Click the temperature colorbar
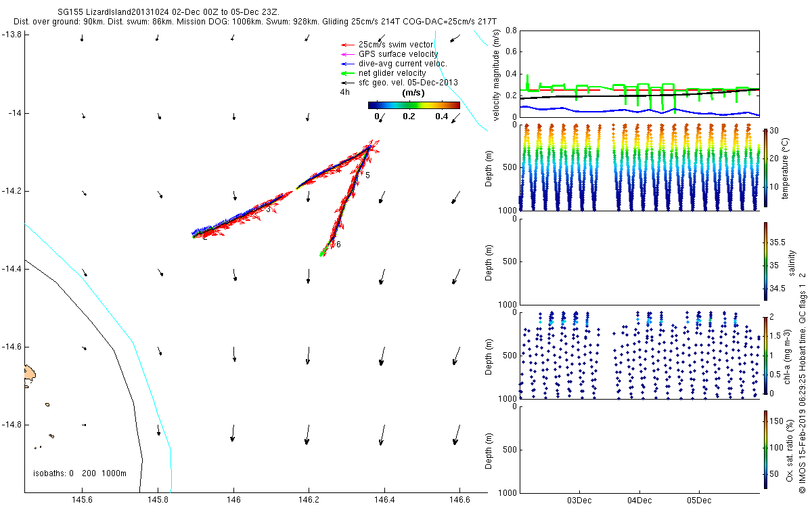 point(765,167)
